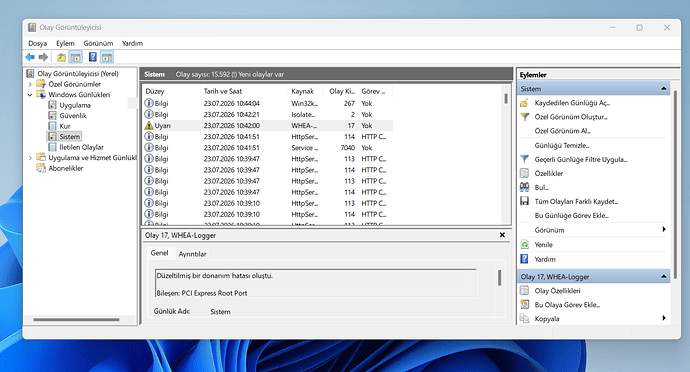Open the Eylem menu
The width and height of the screenshot is (690, 372).
point(65,43)
